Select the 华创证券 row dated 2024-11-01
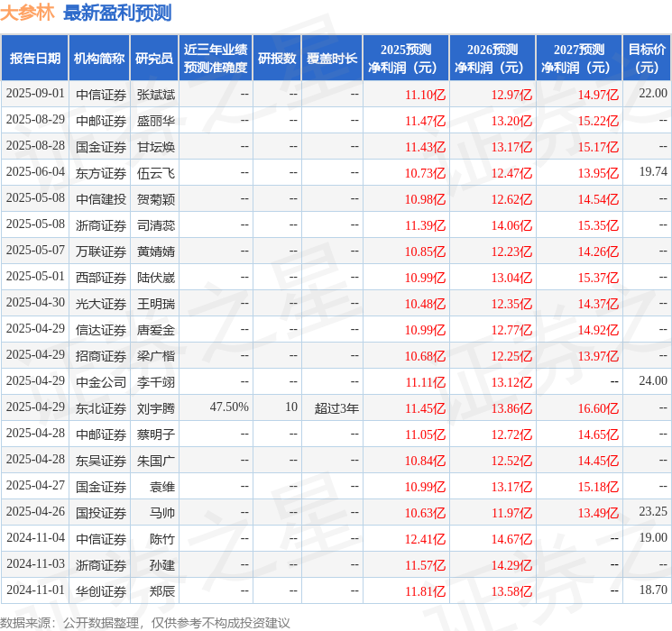 pyautogui.click(x=336, y=590)
